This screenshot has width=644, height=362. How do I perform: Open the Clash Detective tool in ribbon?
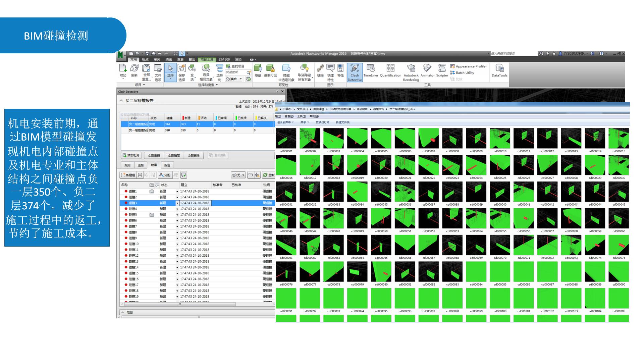point(355,72)
